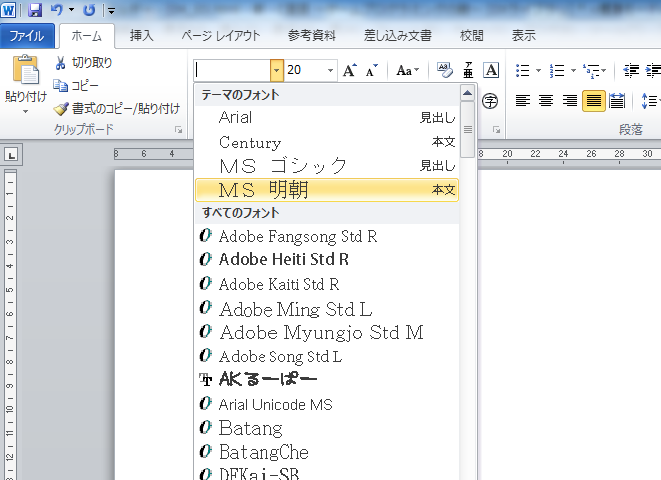Click the Cut scissors icon
This screenshot has height=480, width=661.
coord(61,63)
